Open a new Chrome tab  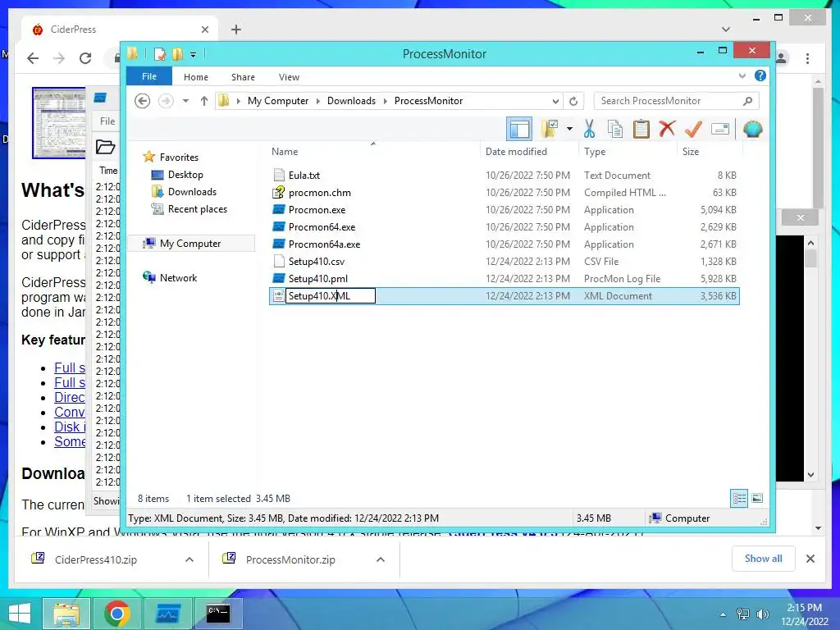236,30
